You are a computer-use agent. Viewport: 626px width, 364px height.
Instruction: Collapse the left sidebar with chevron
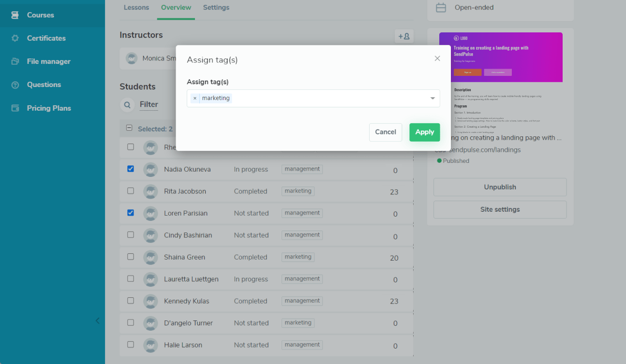(97, 320)
